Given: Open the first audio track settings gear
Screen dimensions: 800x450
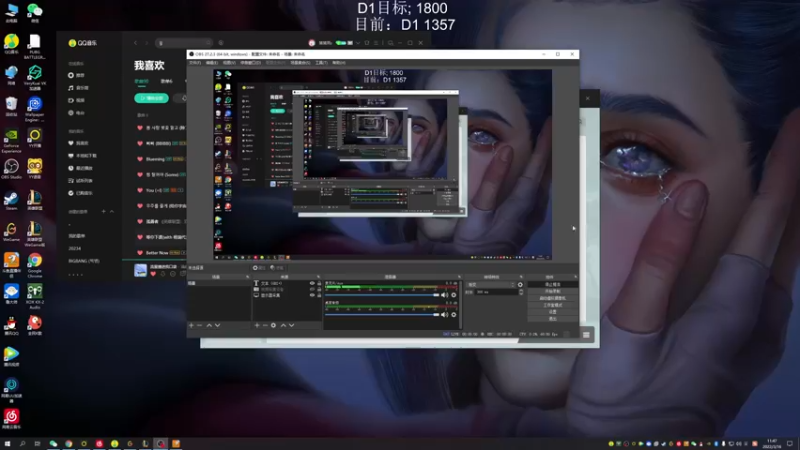Looking at the screenshot, I should (454, 295).
